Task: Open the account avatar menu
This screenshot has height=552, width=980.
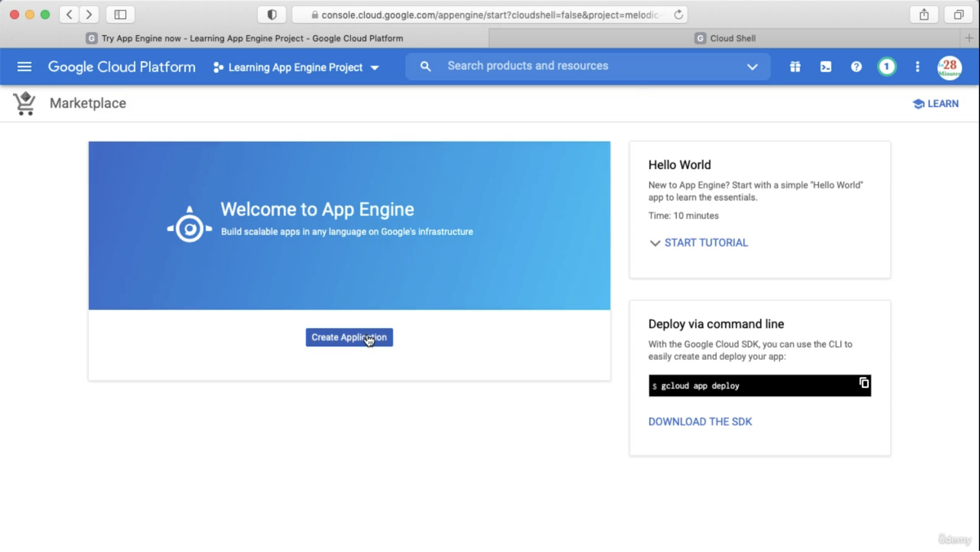Action: tap(949, 67)
